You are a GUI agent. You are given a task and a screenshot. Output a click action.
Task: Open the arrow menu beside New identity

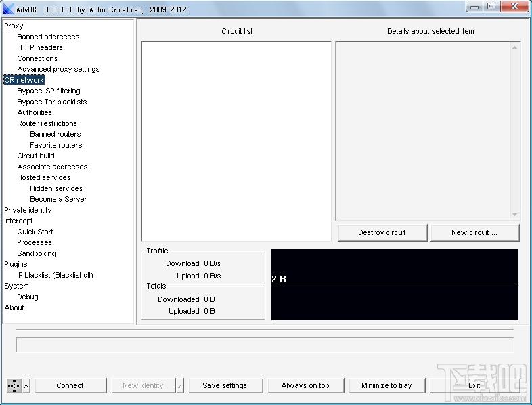click(180, 386)
